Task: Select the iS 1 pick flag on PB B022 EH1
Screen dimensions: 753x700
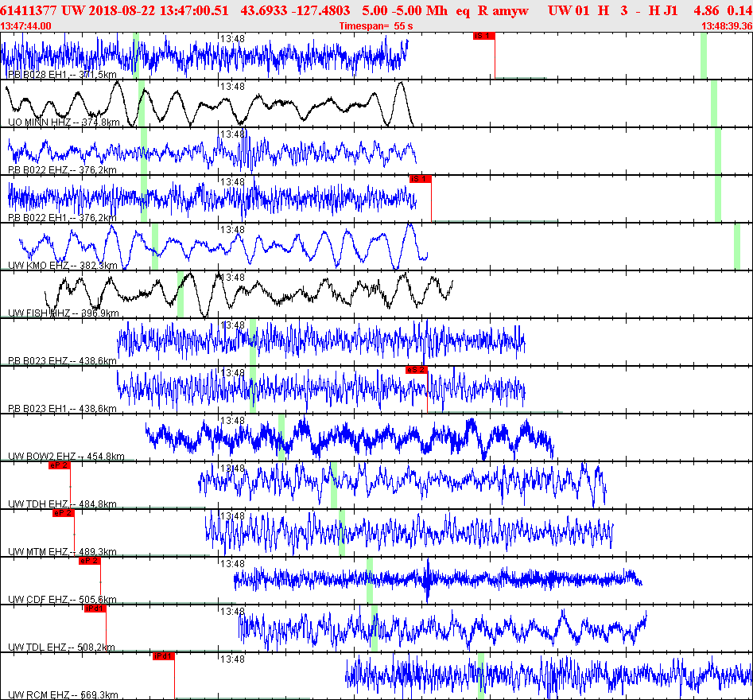Action: pos(420,179)
